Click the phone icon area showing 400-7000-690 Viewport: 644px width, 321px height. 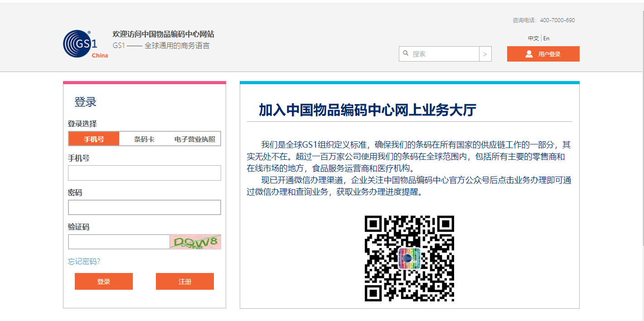coord(543,20)
